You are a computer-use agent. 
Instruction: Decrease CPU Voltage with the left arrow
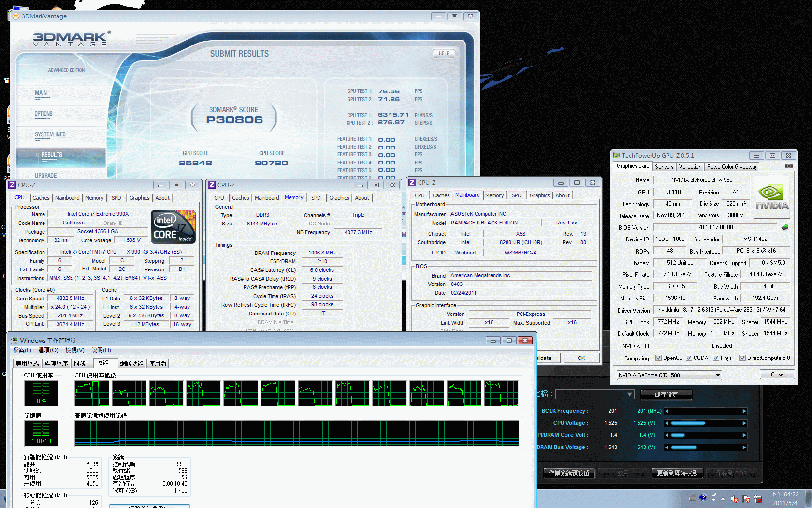point(667,423)
